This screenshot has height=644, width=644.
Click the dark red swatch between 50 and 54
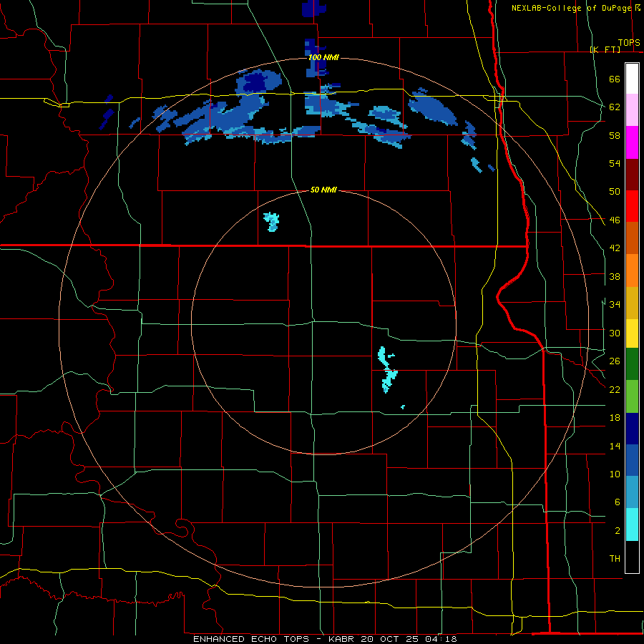632,175
